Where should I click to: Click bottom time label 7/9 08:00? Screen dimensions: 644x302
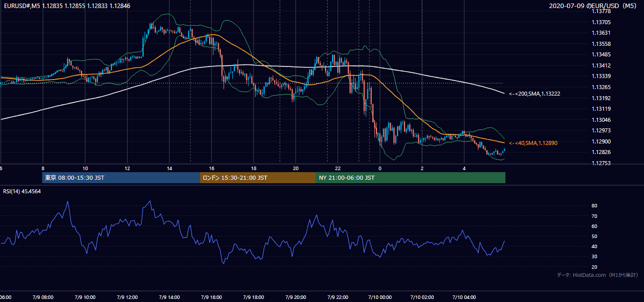pos(43,297)
